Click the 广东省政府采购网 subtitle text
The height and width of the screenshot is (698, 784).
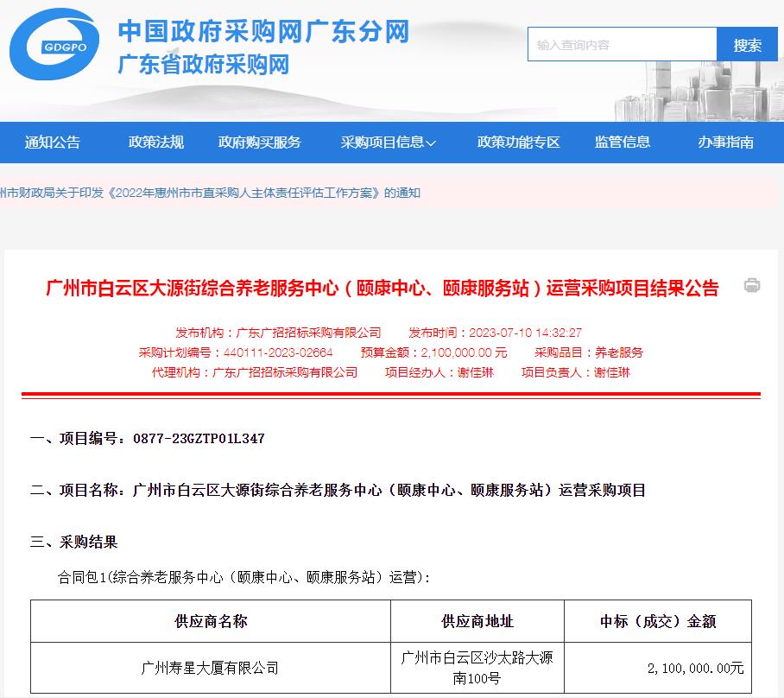click(203, 65)
